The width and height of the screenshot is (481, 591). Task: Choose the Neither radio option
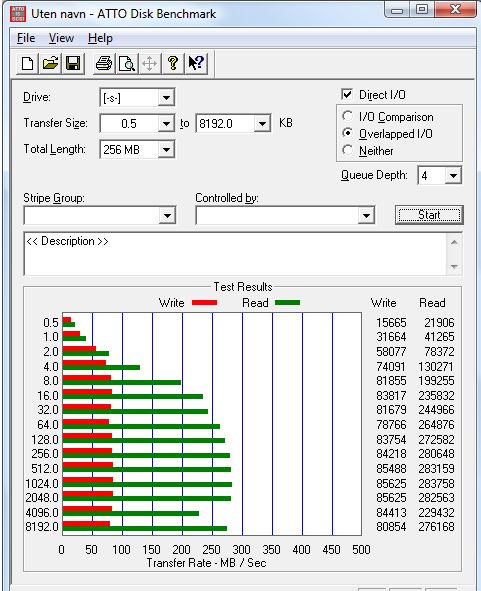(x=348, y=150)
